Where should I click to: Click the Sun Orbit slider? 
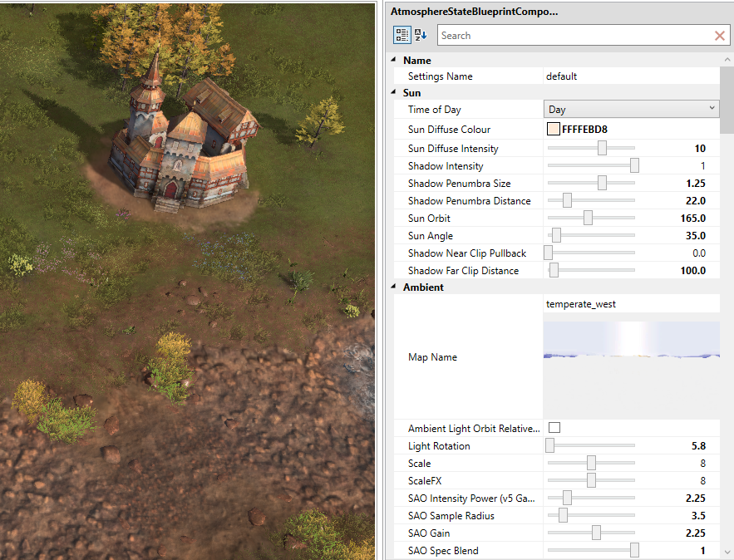[591, 218]
